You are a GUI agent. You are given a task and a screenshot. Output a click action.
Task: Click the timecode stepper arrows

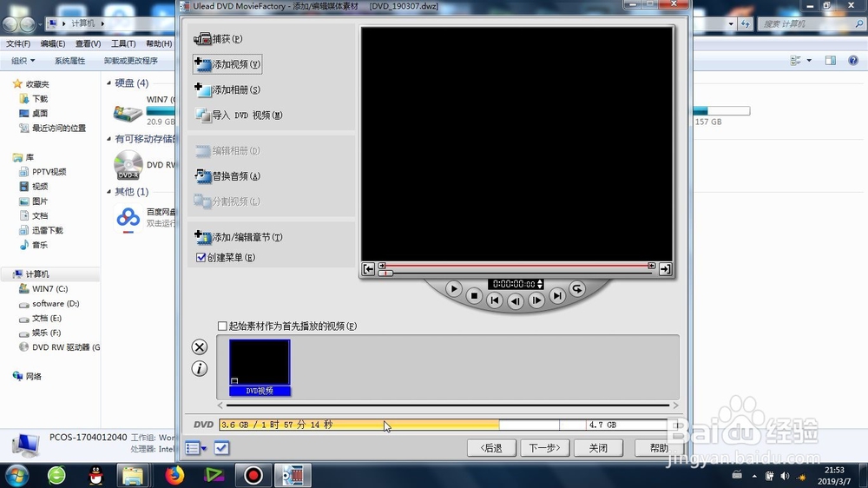pos(540,284)
